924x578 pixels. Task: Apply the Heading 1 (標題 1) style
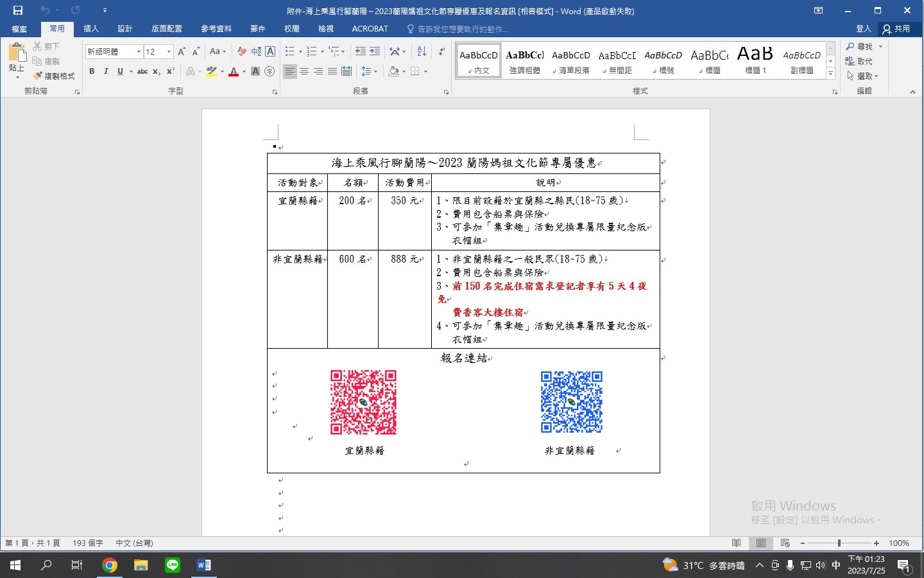[755, 60]
